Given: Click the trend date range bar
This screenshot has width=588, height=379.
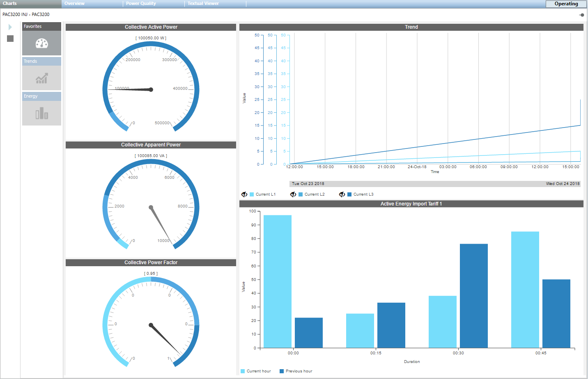Looking at the screenshot, I should coord(435,184).
